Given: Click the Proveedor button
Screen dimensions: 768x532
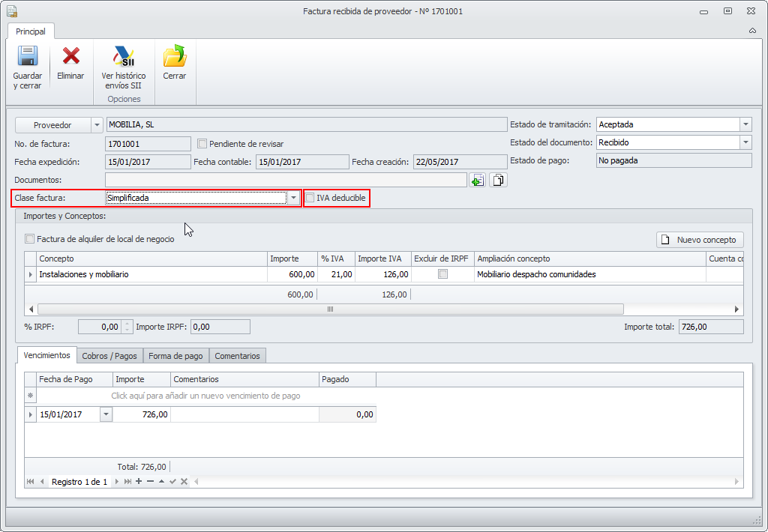Looking at the screenshot, I should (52, 125).
